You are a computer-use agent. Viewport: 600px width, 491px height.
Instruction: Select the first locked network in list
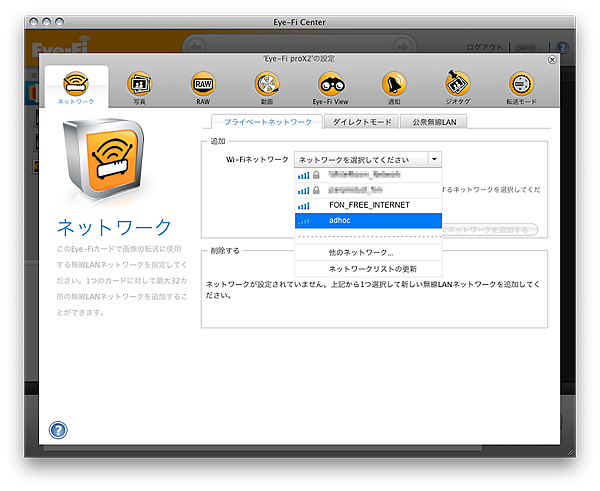[x=368, y=175]
